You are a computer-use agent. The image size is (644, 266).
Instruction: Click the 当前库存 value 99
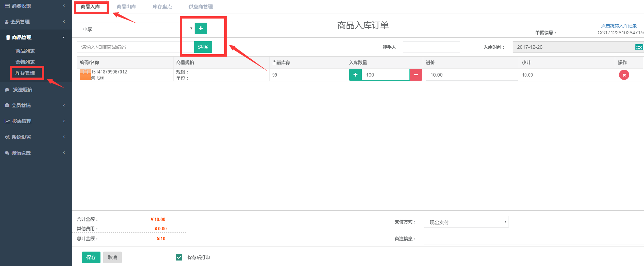pos(275,75)
